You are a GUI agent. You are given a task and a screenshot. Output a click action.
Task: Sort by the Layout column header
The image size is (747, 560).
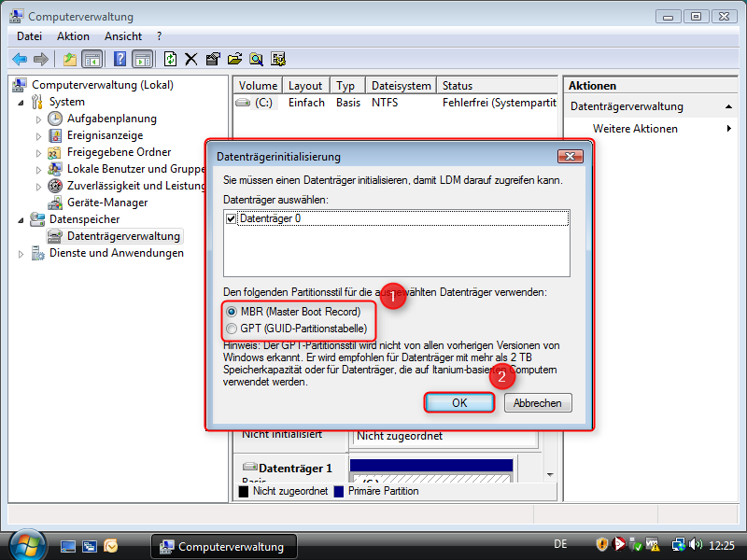[305, 86]
